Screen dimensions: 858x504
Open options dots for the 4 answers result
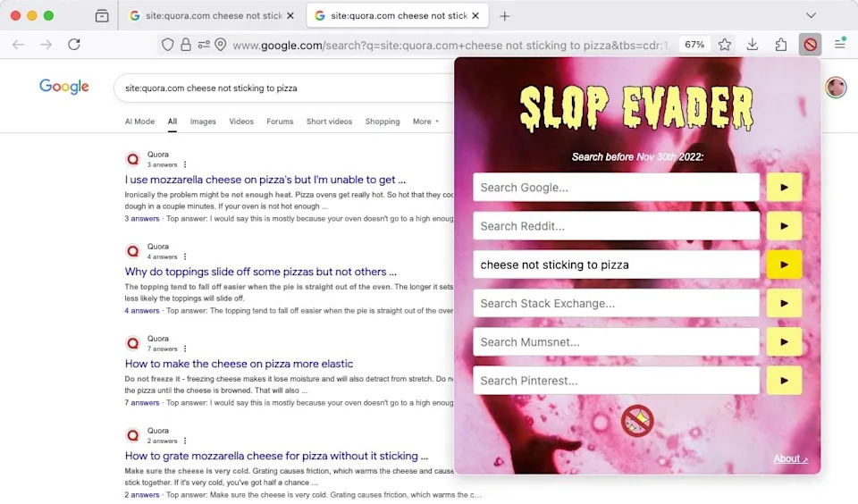[x=185, y=256]
